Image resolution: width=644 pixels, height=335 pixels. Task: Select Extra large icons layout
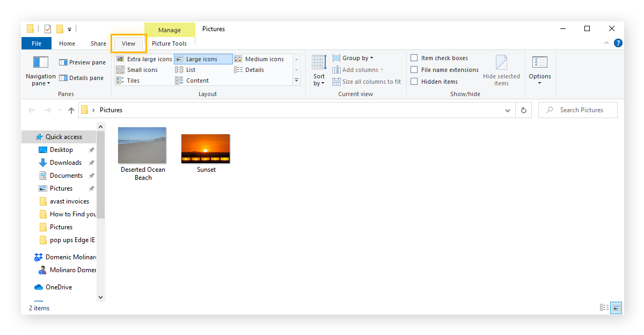click(144, 59)
